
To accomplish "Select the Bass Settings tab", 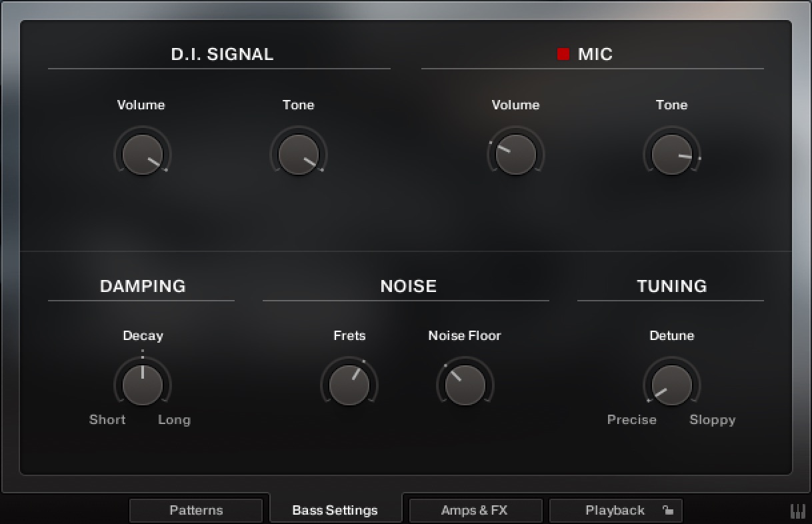I will [335, 511].
